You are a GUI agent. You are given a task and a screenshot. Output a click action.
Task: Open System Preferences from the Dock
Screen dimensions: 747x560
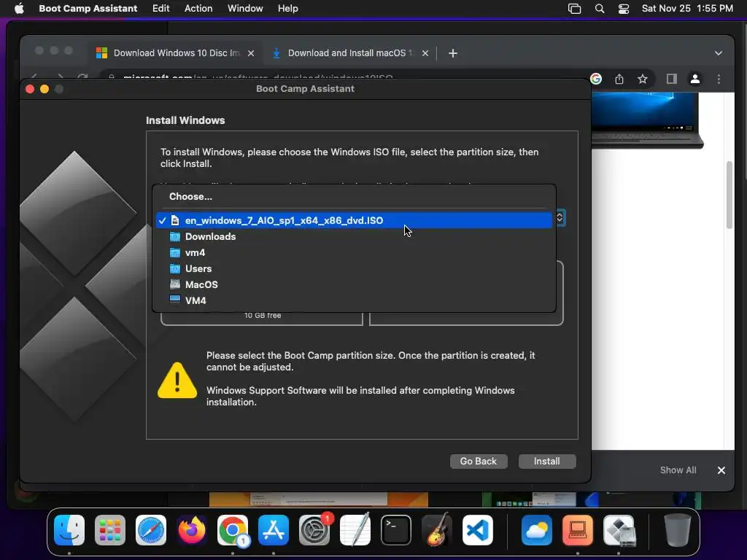click(x=314, y=530)
